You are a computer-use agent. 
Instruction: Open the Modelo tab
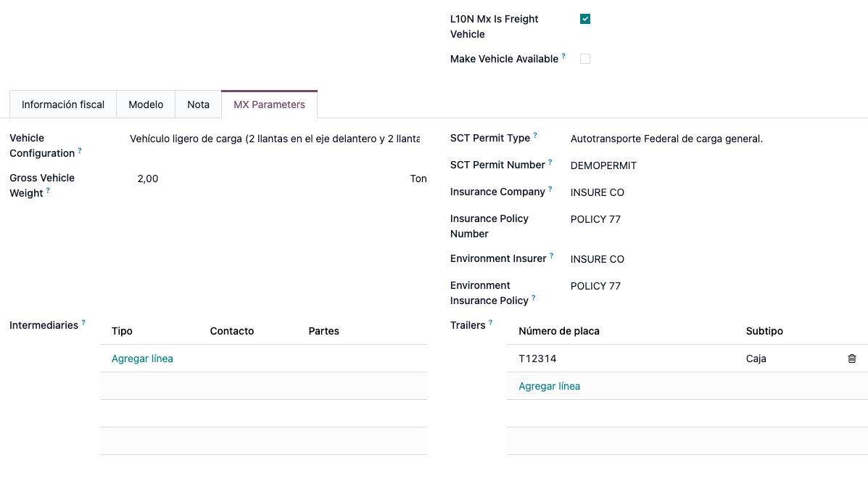point(145,104)
